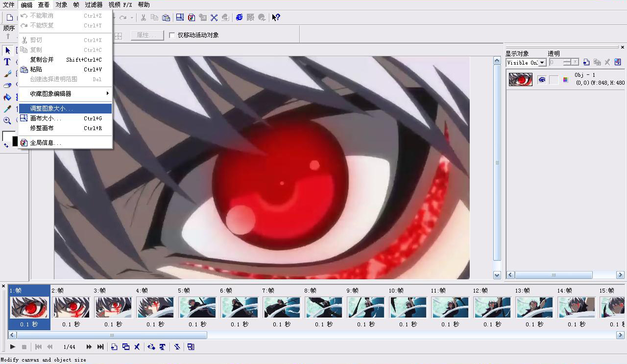Viewport: 627px width, 364px height.
Task: Select frame 9 thumbnail in timeline
Action: pos(366,308)
